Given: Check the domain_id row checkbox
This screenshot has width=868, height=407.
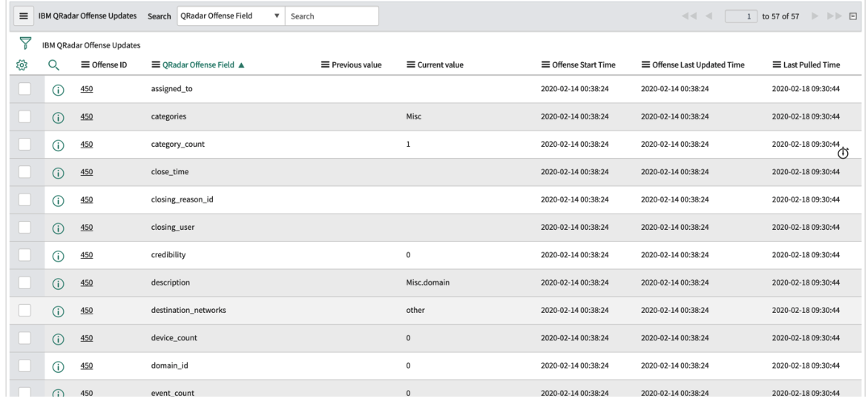Looking at the screenshot, I should (24, 365).
